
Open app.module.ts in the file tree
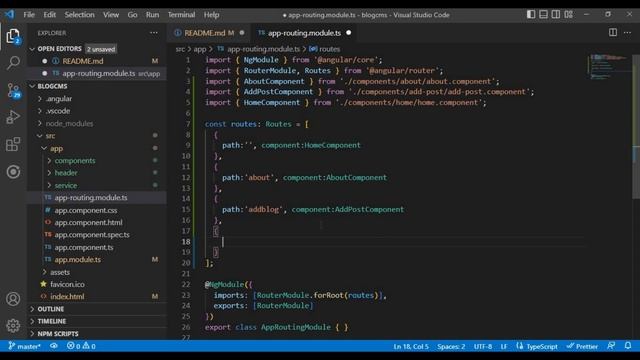(96, 260)
